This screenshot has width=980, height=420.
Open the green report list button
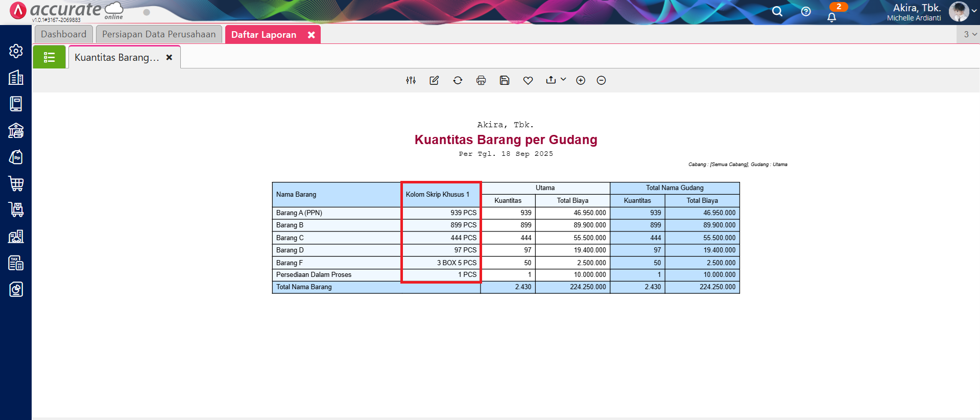pyautogui.click(x=49, y=57)
